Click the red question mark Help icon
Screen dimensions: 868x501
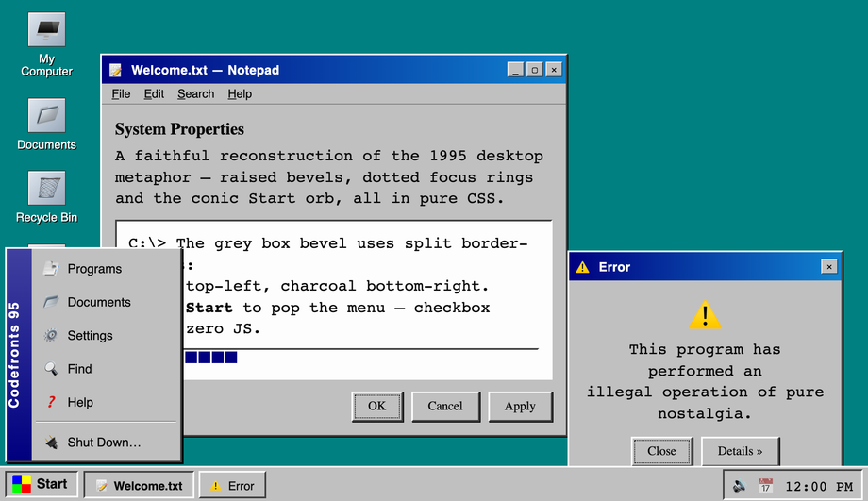pyautogui.click(x=51, y=402)
